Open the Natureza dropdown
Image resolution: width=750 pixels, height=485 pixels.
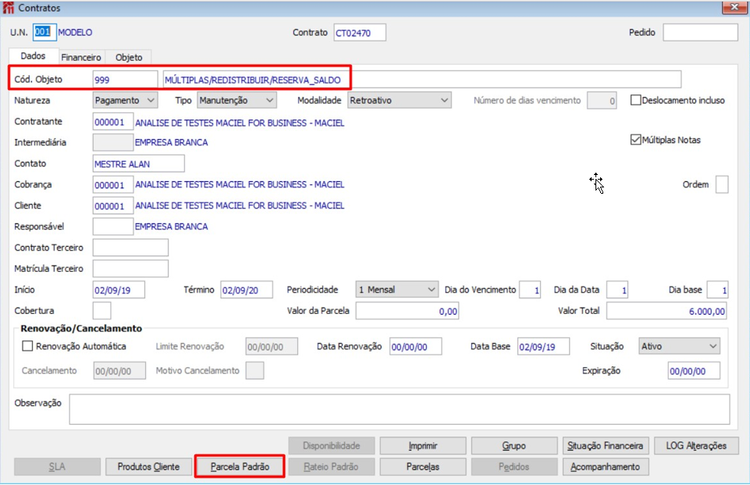pyautogui.click(x=125, y=100)
